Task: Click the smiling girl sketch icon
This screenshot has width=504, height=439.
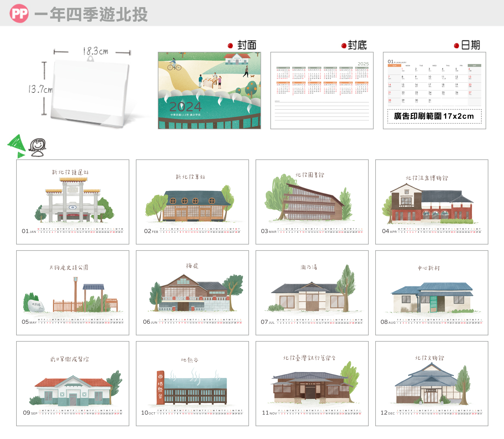Action: pyautogui.click(x=38, y=147)
